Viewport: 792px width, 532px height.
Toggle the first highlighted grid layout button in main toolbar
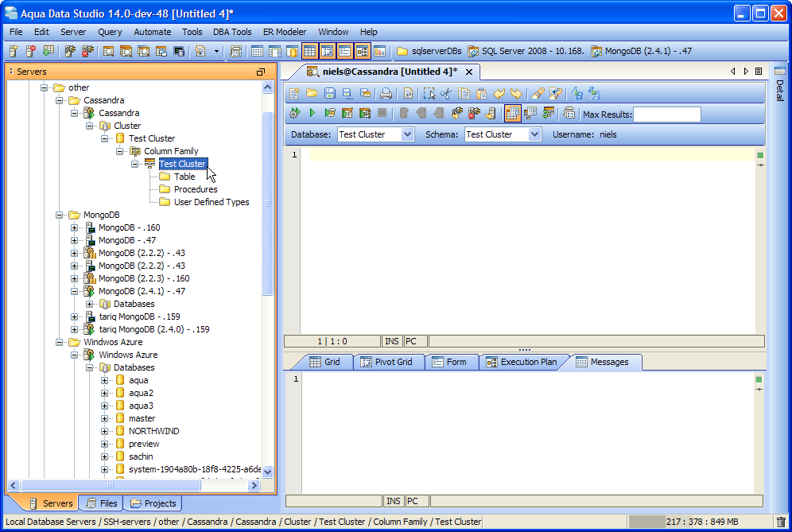click(310, 51)
